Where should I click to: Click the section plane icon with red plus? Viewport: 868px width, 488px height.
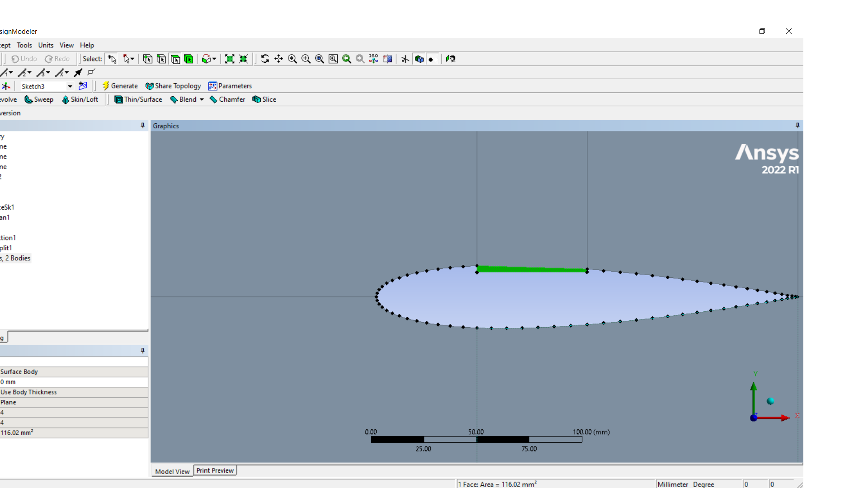pyautogui.click(x=387, y=59)
